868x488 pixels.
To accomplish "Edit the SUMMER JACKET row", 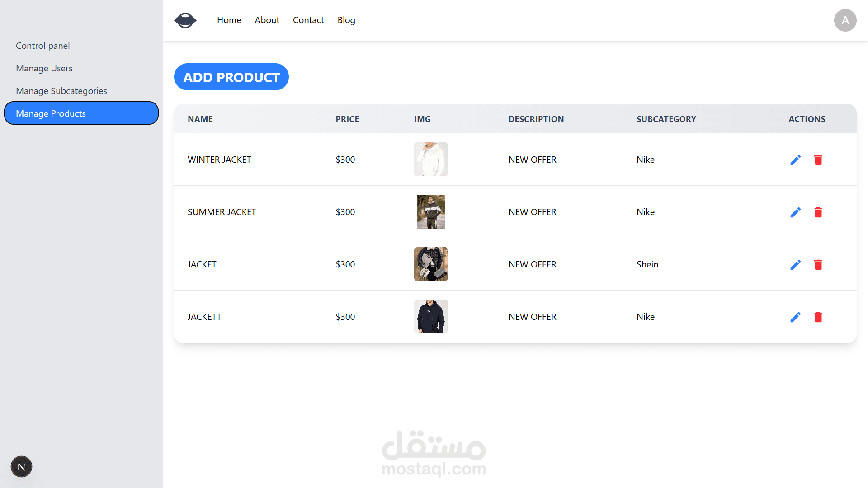I will pyautogui.click(x=795, y=212).
